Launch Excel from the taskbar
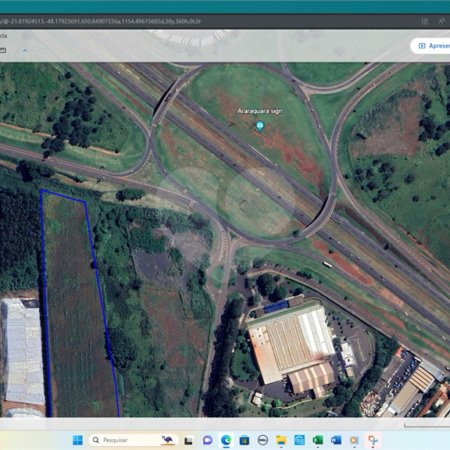The height and width of the screenshot is (450, 450). click(318, 440)
